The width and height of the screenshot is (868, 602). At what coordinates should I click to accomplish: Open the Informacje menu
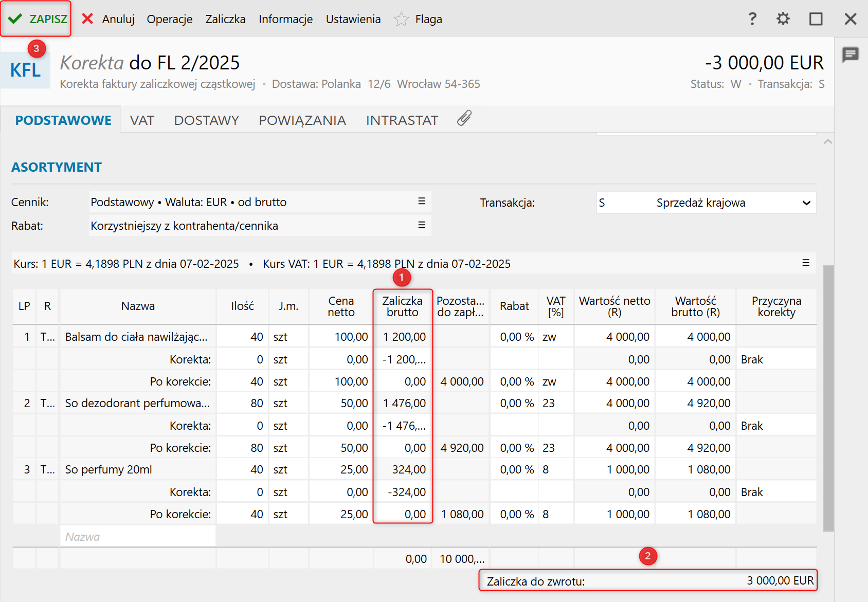[285, 19]
